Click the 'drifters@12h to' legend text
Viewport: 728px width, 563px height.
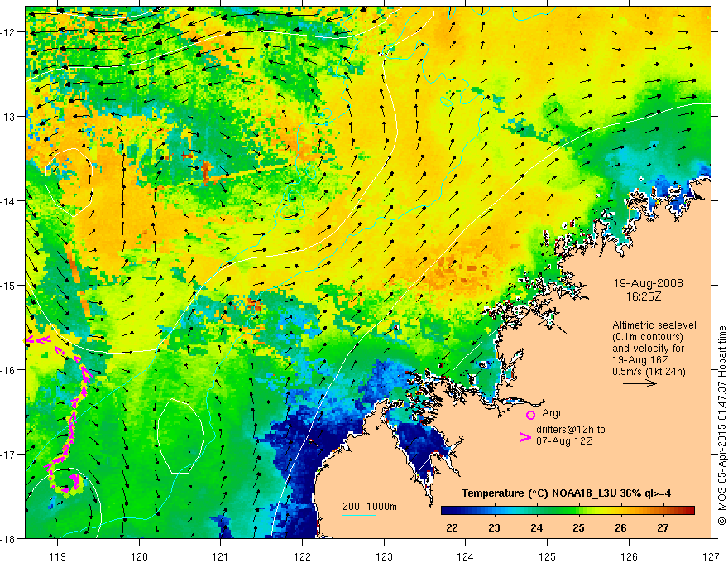tap(571, 430)
